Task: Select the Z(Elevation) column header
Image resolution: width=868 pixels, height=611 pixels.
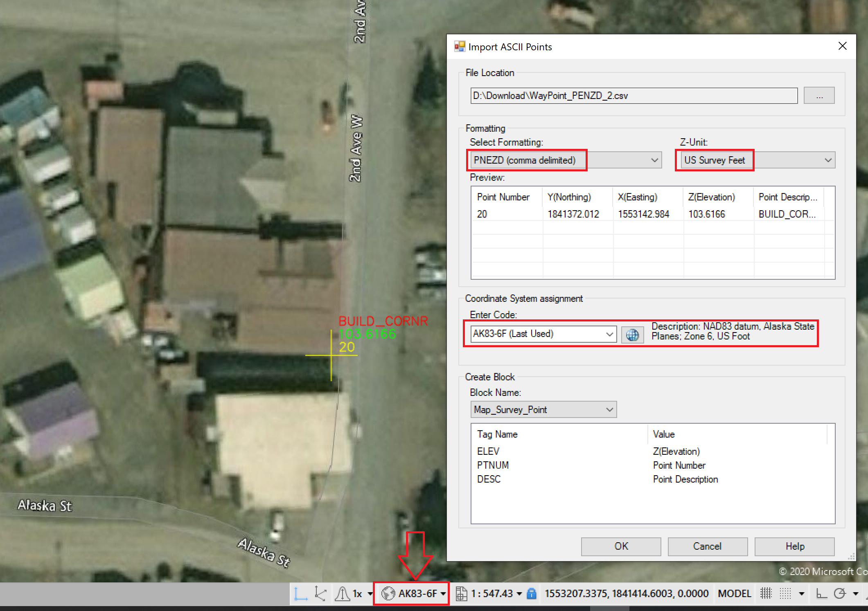Action: tap(718, 197)
